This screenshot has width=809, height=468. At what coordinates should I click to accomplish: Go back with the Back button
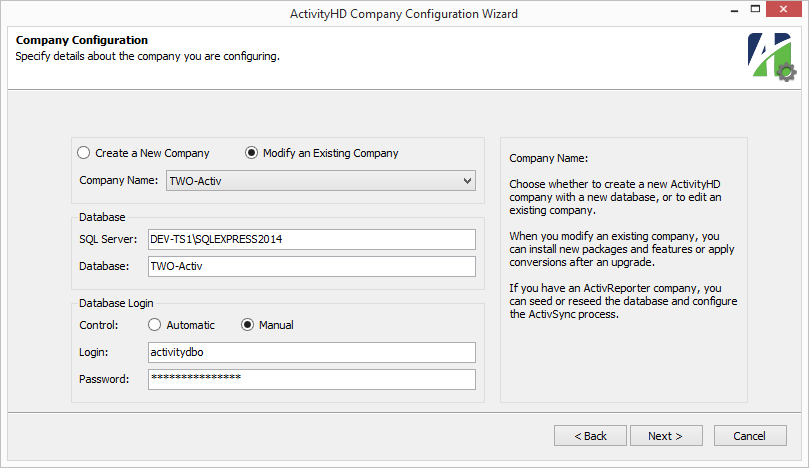tap(590, 436)
